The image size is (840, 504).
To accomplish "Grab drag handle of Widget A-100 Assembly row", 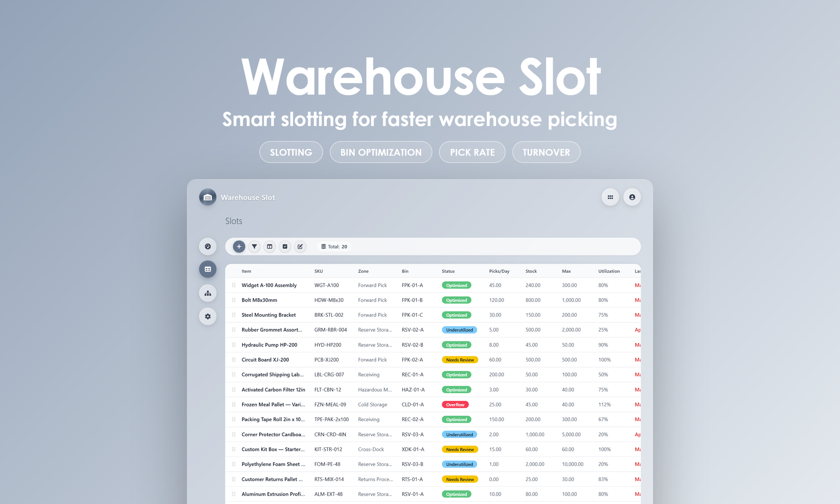I will point(234,285).
